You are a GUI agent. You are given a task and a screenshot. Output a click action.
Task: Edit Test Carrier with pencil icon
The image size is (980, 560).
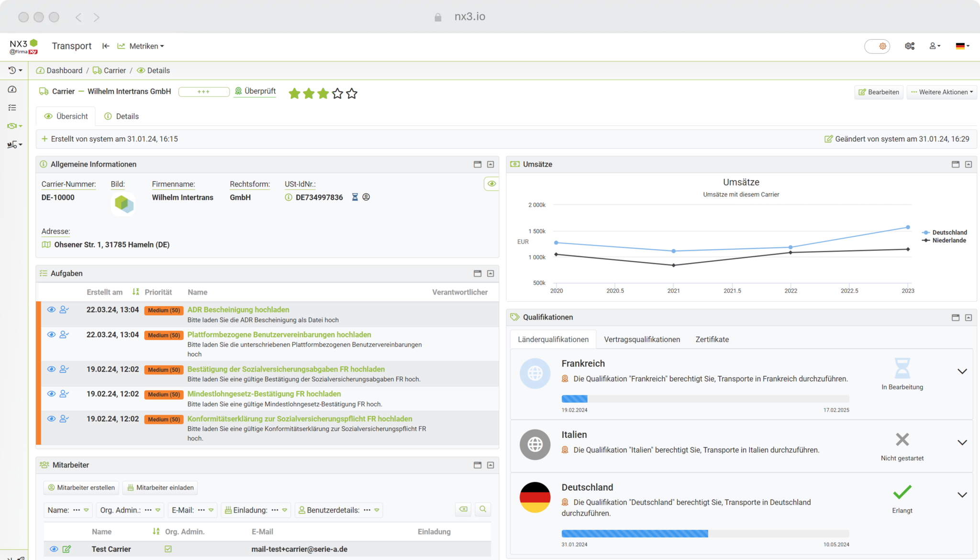(x=67, y=549)
